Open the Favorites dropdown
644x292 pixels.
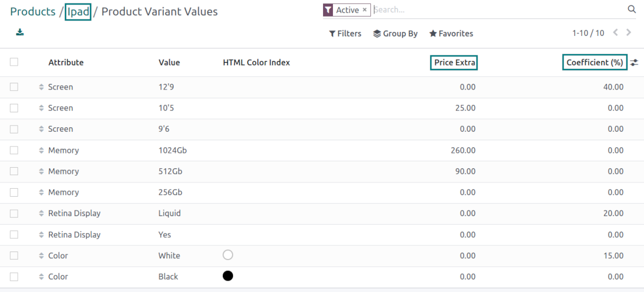[451, 34]
